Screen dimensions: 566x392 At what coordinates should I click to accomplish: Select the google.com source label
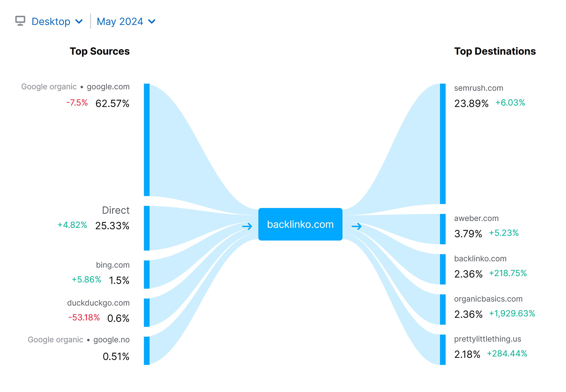(108, 87)
